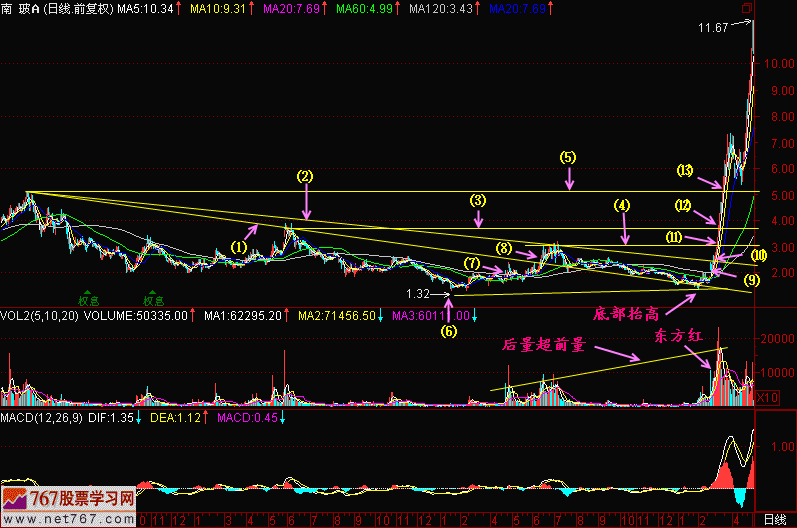Click the annotation marker (2) on chart
The width and height of the screenshot is (797, 528).
pos(305,176)
